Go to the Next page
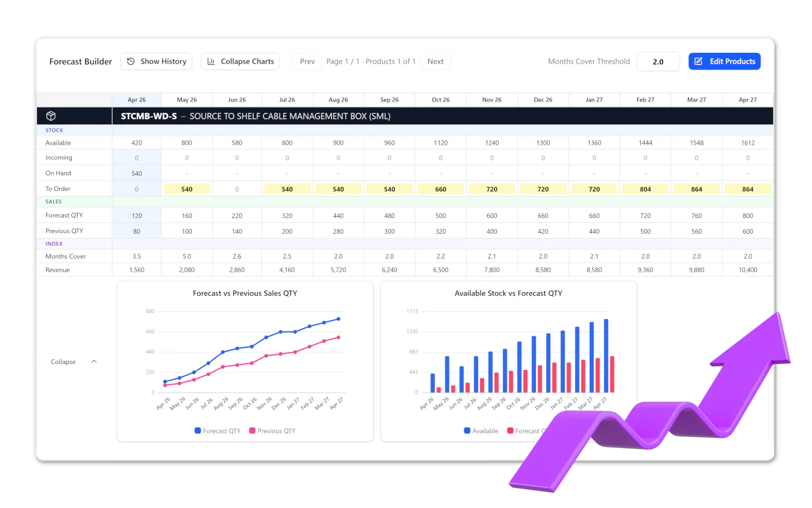Screen dimensions: 812x508 pyautogui.click(x=435, y=61)
